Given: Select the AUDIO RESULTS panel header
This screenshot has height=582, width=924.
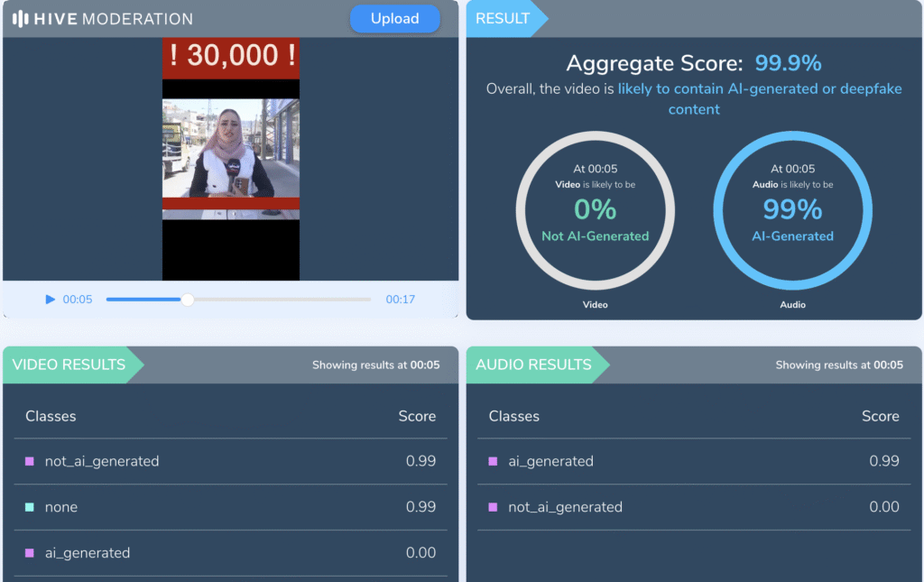Looking at the screenshot, I should tap(534, 365).
